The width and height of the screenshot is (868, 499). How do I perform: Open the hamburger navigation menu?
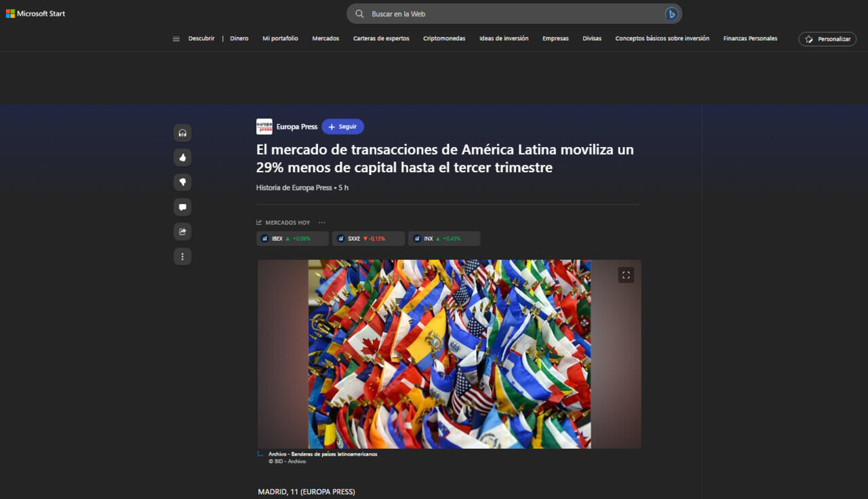pos(176,39)
